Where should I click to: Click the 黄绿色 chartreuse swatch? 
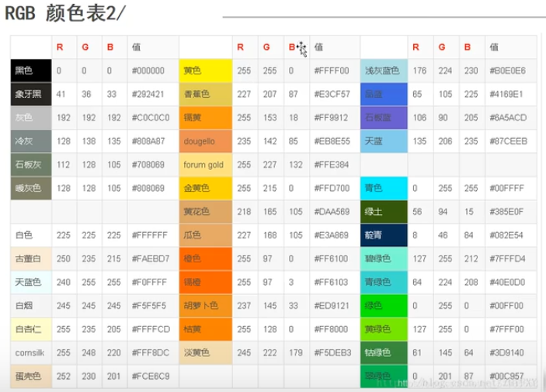coord(384,329)
